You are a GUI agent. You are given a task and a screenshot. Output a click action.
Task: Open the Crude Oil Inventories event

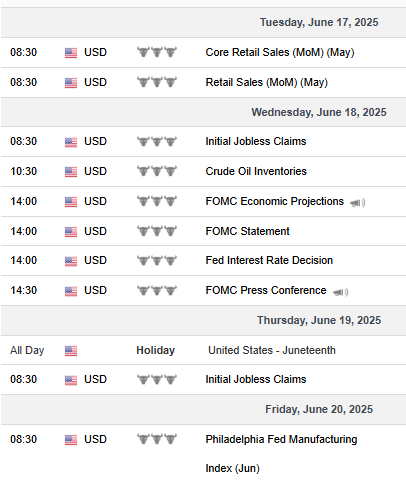(x=256, y=171)
